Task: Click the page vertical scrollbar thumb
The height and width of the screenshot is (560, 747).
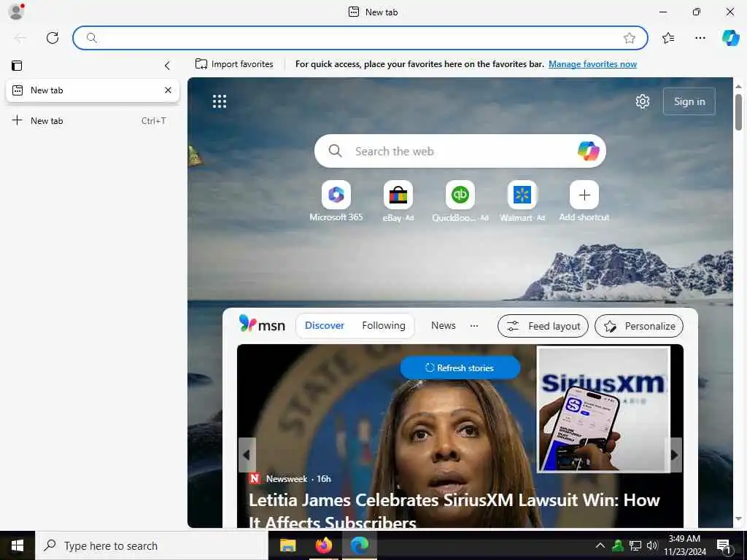Action: (738, 112)
